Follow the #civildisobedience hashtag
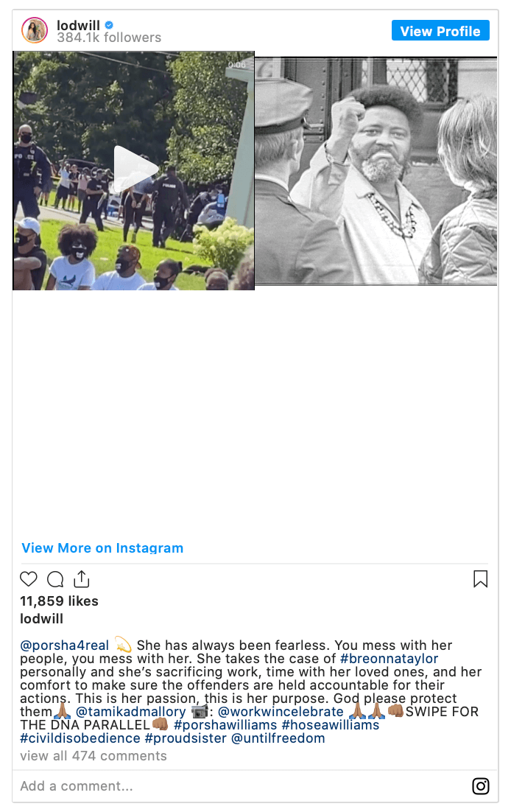Viewport: 511px width, 812px height. [x=80, y=738]
